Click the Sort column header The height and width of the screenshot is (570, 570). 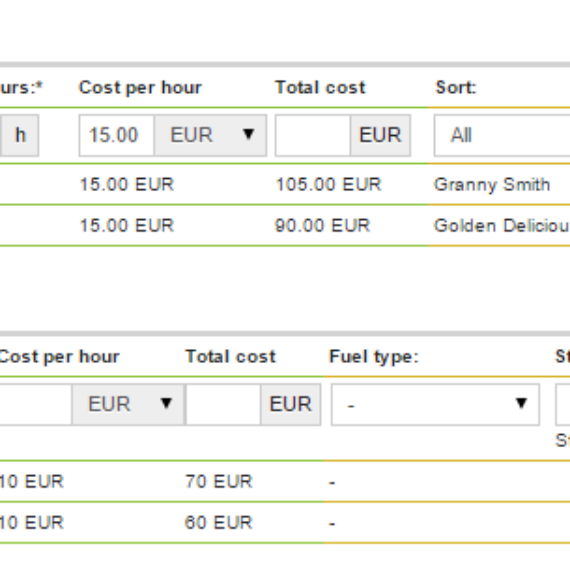click(456, 88)
